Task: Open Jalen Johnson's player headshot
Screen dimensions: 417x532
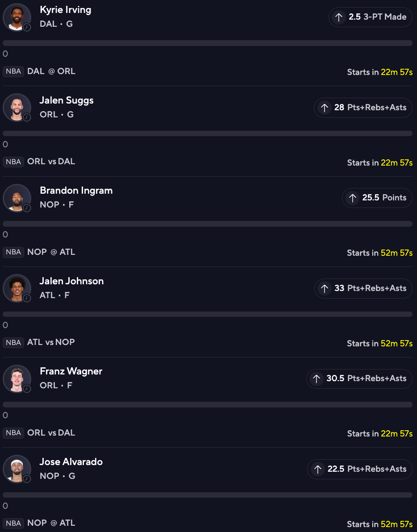Action: (x=17, y=288)
